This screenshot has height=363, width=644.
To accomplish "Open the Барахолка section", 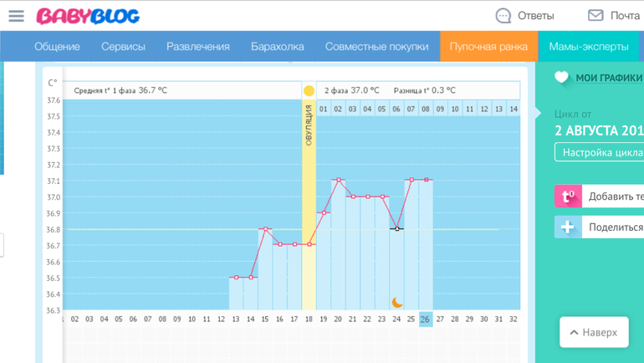I will pos(277,47).
